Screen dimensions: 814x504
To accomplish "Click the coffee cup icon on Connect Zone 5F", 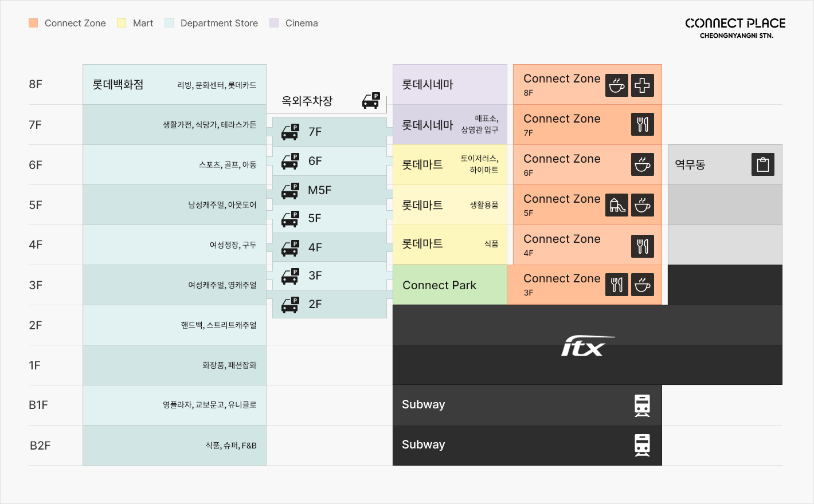I will point(643,205).
